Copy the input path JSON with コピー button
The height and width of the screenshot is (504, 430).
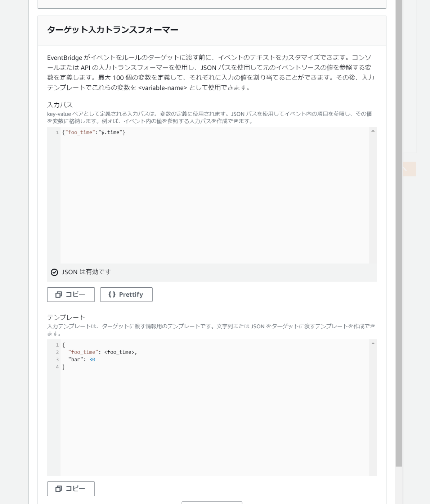click(71, 294)
